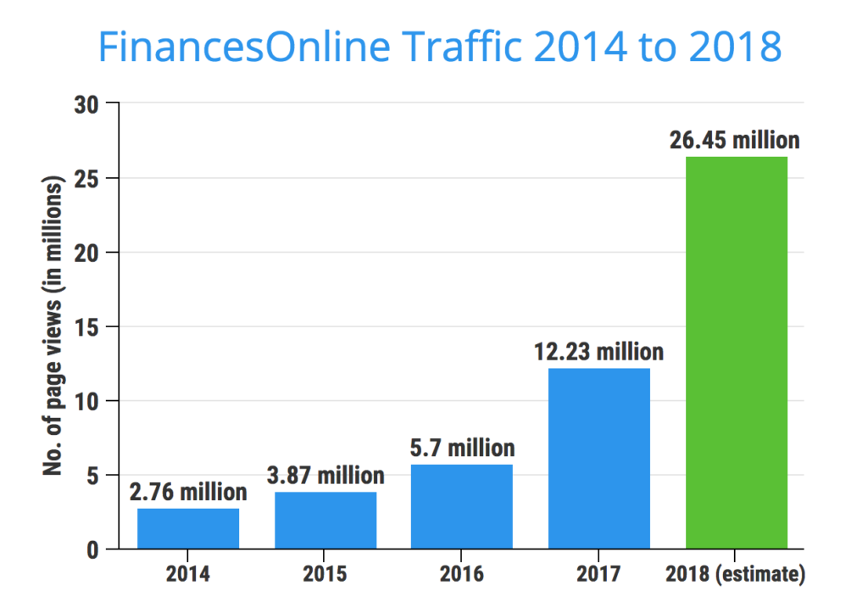Select the "2015" x-axis label

tap(325, 574)
